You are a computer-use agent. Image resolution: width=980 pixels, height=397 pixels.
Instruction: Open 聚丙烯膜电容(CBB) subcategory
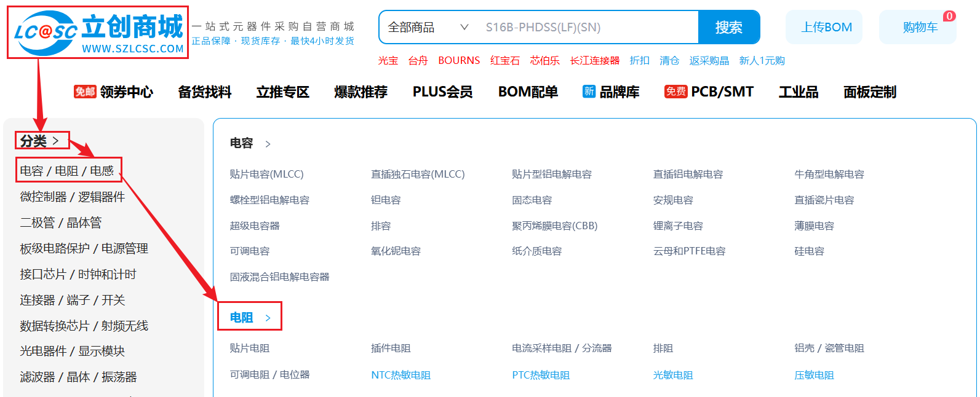[555, 226]
